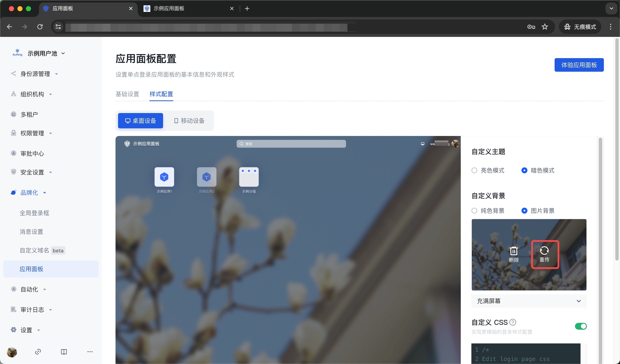The width and height of the screenshot is (620, 364).
Task: Open 全局登录框 in sidebar
Action: click(x=34, y=213)
